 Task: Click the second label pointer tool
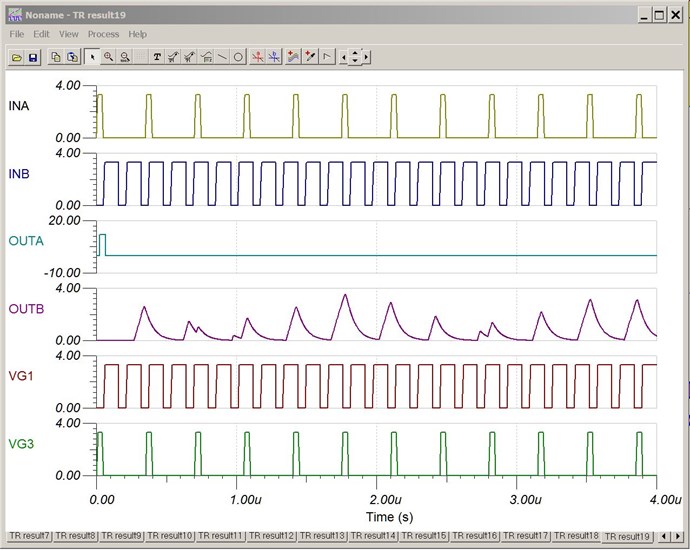189,57
